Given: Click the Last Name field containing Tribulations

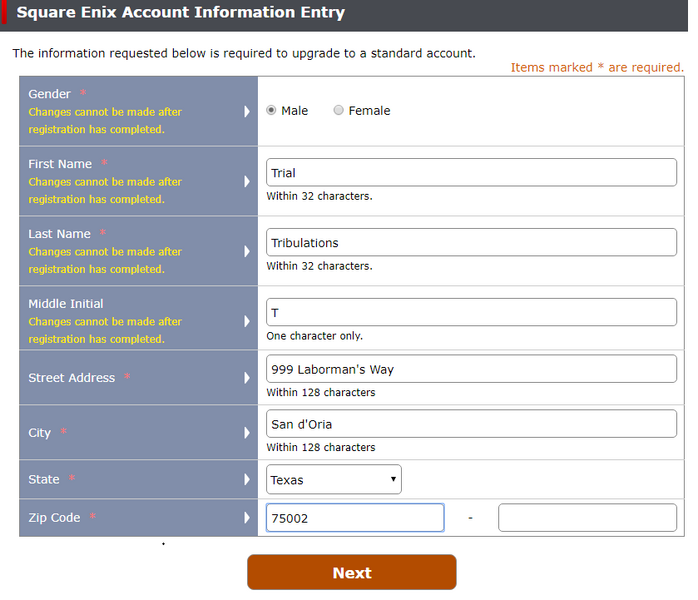Looking at the screenshot, I should (471, 242).
